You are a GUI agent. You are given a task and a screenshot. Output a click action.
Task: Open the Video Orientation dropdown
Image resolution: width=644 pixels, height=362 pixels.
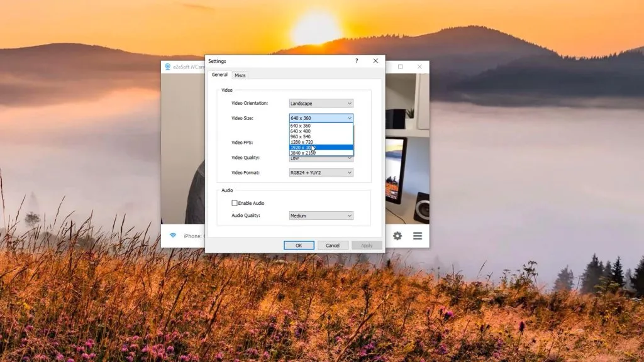point(321,104)
